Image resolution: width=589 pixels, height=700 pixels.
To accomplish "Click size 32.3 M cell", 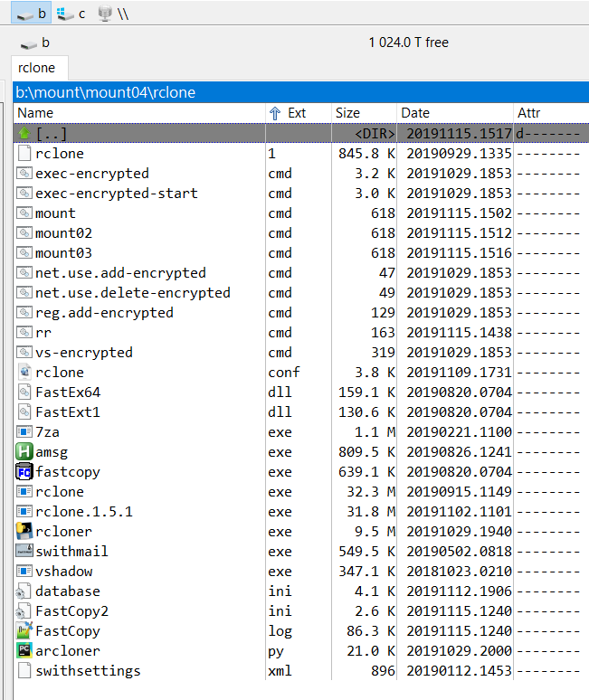I will tap(371, 491).
